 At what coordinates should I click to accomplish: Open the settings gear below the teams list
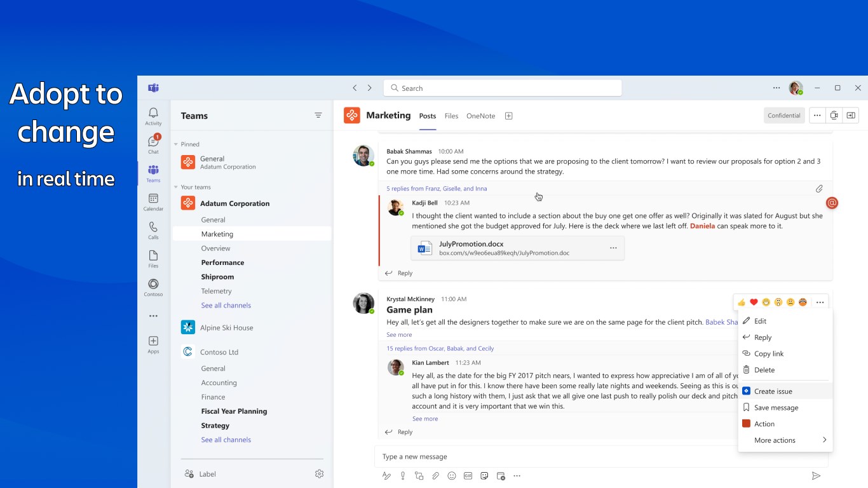coord(320,474)
